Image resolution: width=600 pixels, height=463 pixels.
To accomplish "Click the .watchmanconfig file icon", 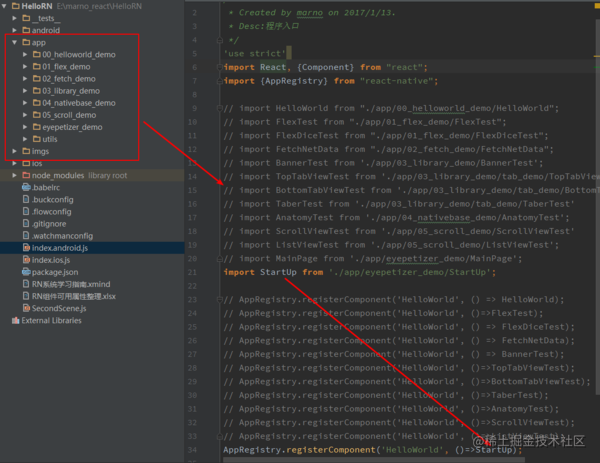I will [x=26, y=236].
